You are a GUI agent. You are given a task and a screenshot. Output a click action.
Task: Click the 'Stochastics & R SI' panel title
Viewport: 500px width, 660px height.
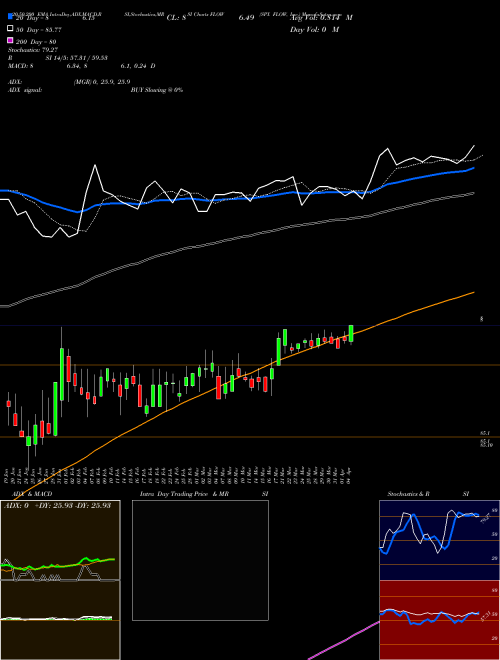tap(428, 494)
